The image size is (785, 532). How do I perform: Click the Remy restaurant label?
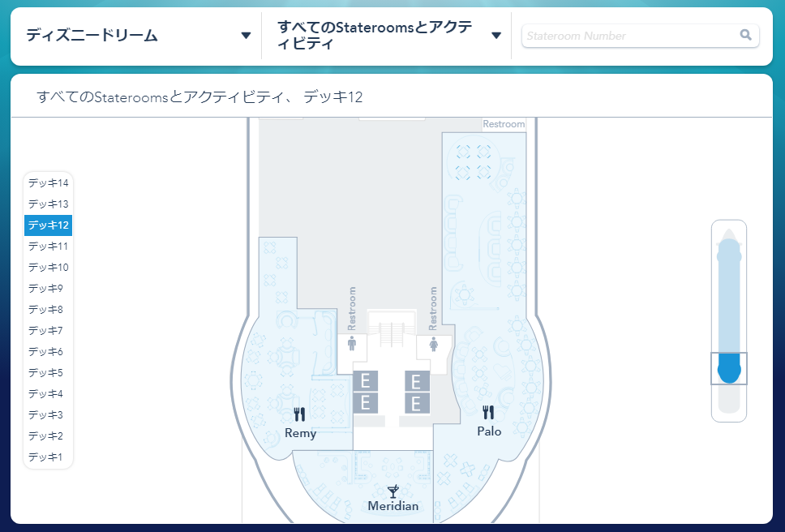tap(300, 433)
